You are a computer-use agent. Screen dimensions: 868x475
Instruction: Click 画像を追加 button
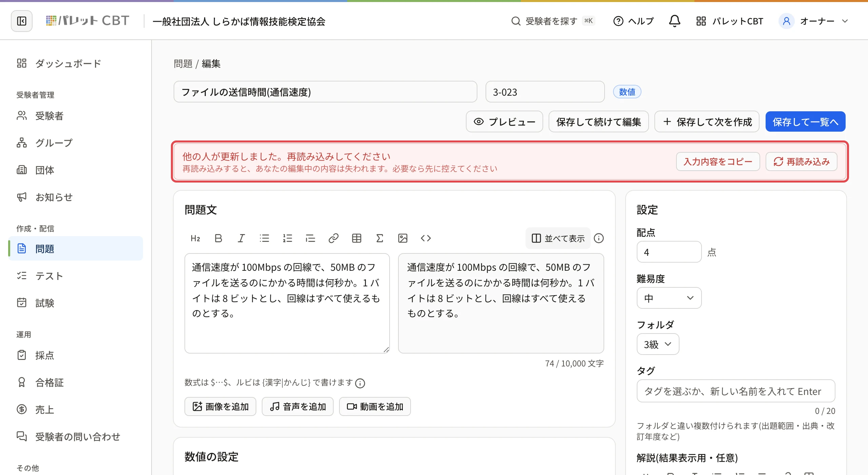coord(220,406)
